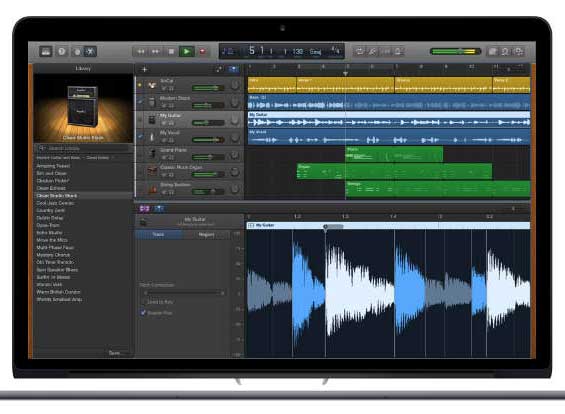Enable the Limit to Key checkbox
The width and height of the screenshot is (565, 414).
tap(144, 302)
